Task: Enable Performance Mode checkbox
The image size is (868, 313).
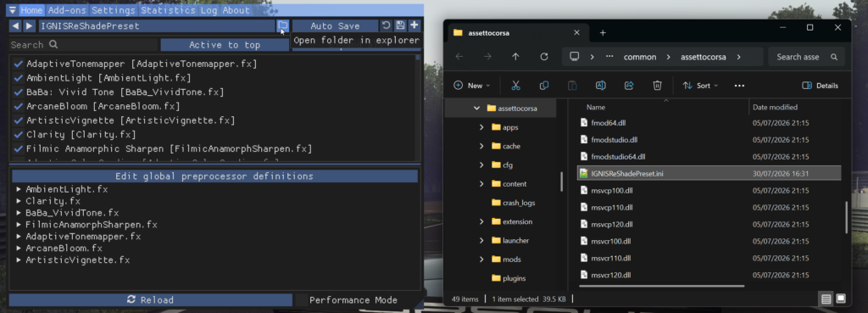Action: pos(301,299)
